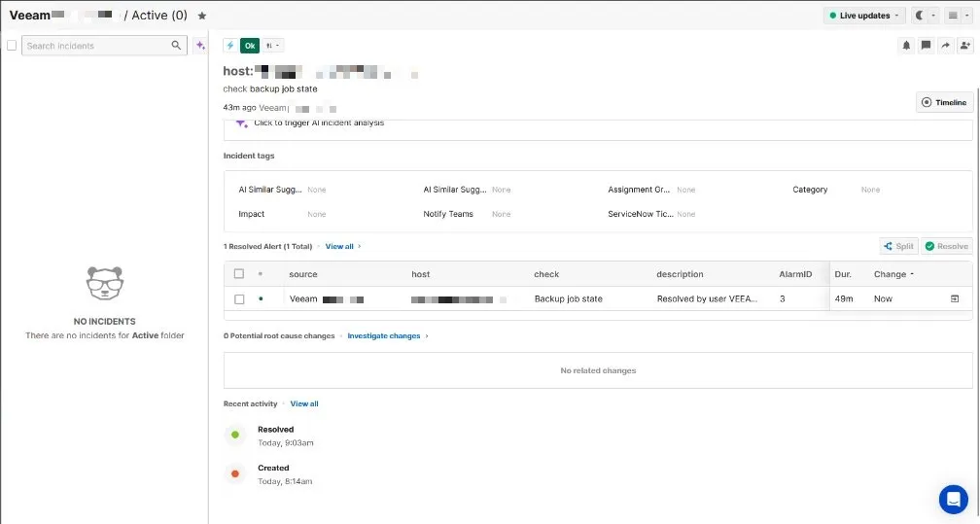Open the snooze bell icon
The width and height of the screenshot is (980, 524).
coord(907,46)
